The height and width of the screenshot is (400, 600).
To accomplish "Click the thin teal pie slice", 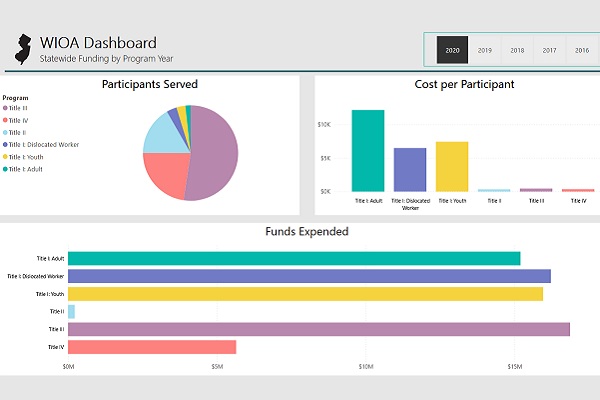I will 188,115.
